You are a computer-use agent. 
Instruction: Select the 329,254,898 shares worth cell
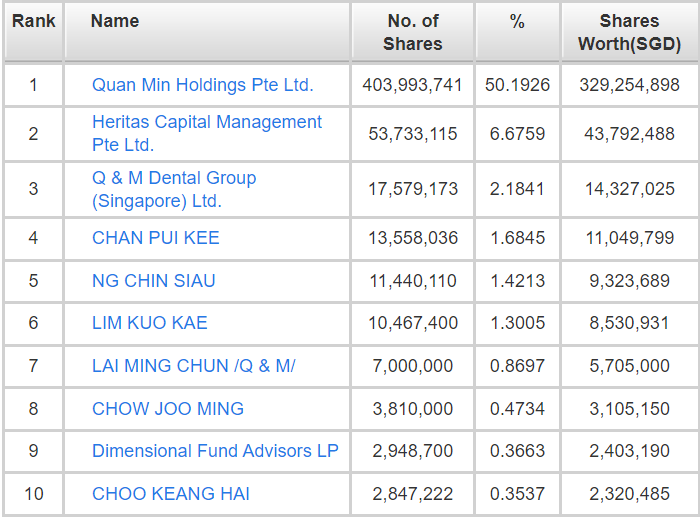click(629, 85)
